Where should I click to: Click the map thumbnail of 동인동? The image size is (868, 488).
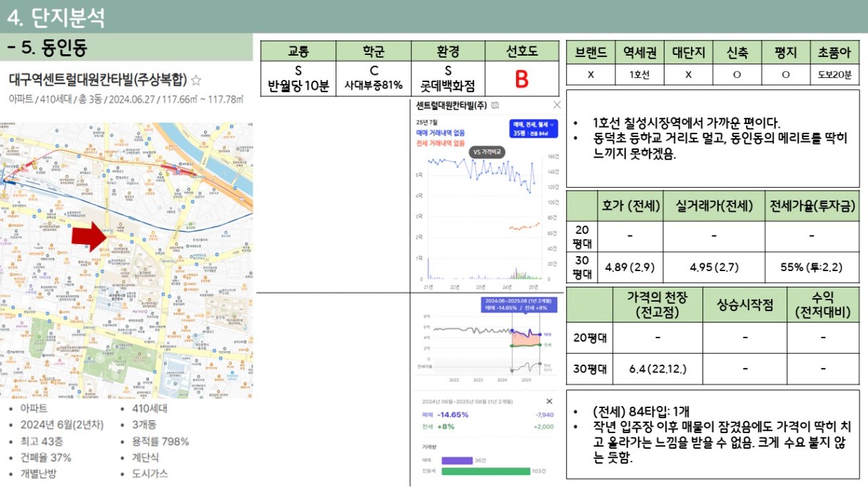(126, 260)
